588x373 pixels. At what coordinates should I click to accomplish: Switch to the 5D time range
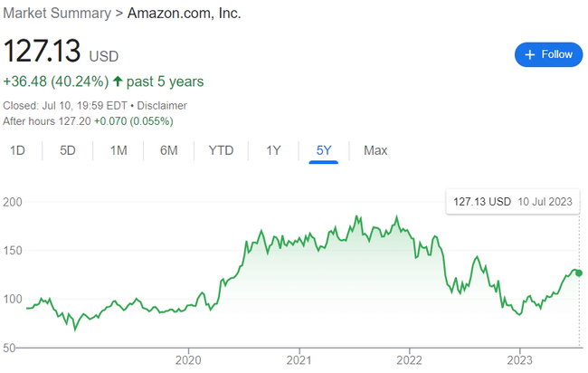click(x=68, y=150)
